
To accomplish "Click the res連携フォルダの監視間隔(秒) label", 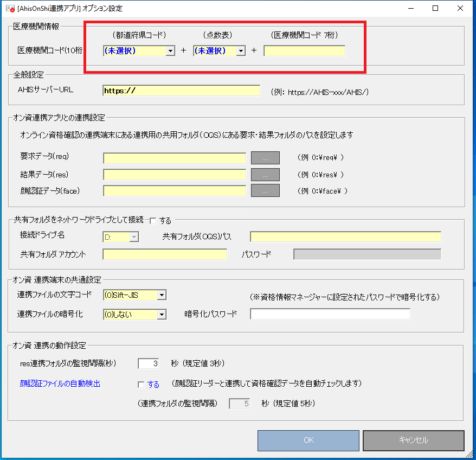I will [68, 363].
